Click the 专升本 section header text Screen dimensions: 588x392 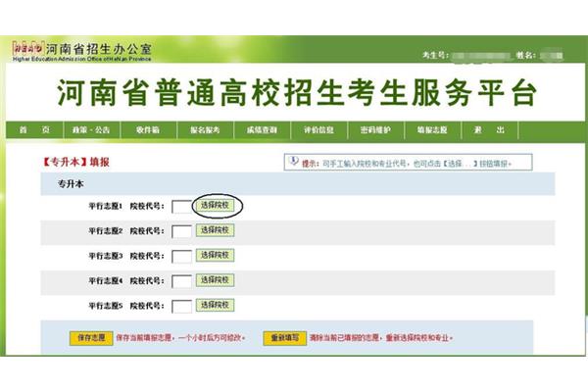coord(71,184)
